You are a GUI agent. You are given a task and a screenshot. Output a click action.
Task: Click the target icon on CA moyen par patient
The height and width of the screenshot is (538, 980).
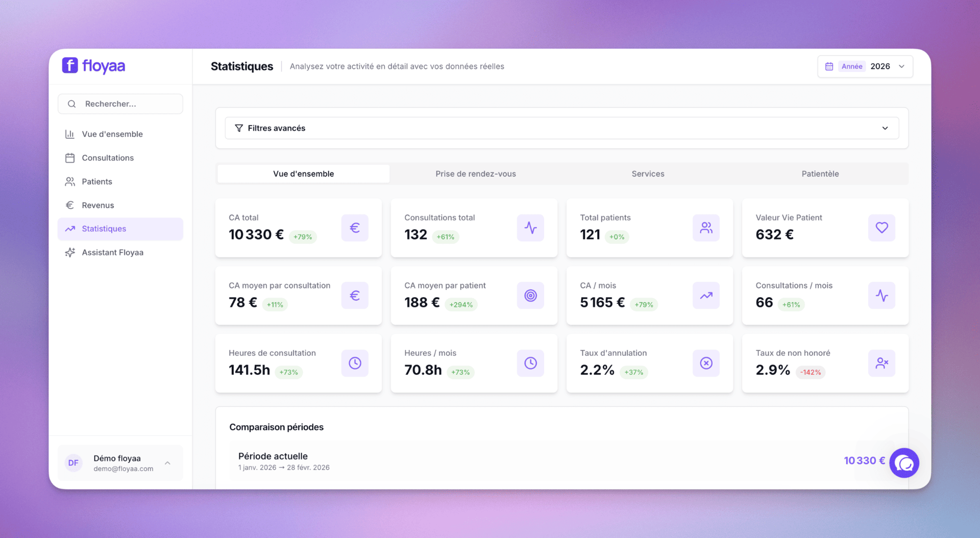tap(530, 296)
